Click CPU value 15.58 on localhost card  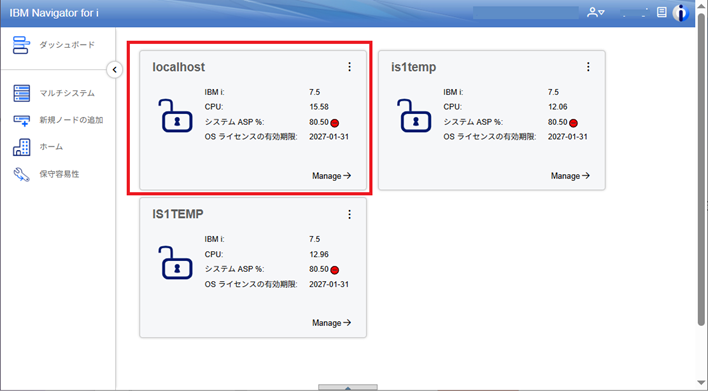(319, 107)
